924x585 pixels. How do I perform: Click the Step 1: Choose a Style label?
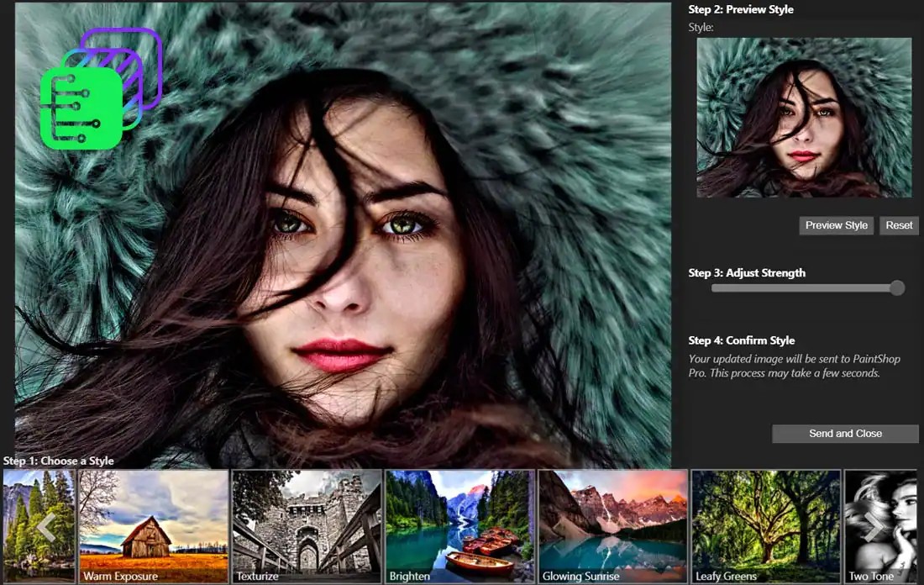pos(58,461)
